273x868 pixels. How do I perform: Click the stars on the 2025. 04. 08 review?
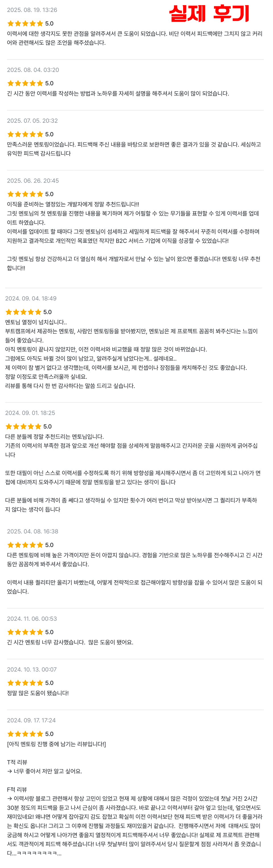click(x=25, y=545)
